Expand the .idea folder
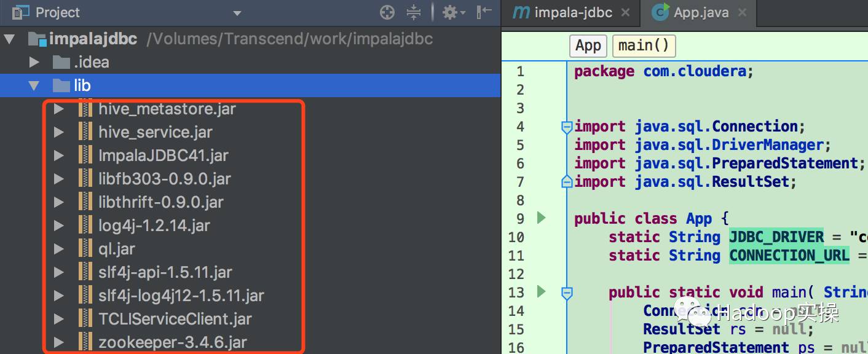868x354 pixels. (x=34, y=62)
